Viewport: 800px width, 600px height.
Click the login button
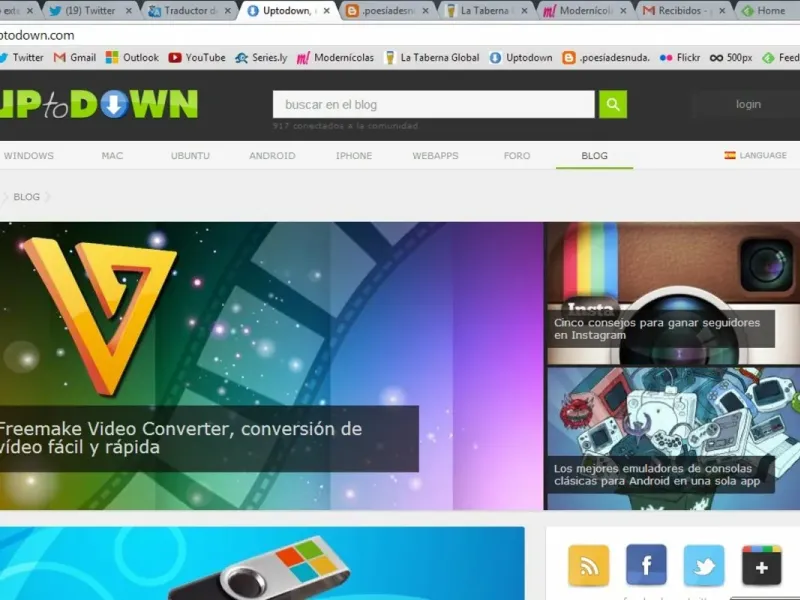[748, 104]
